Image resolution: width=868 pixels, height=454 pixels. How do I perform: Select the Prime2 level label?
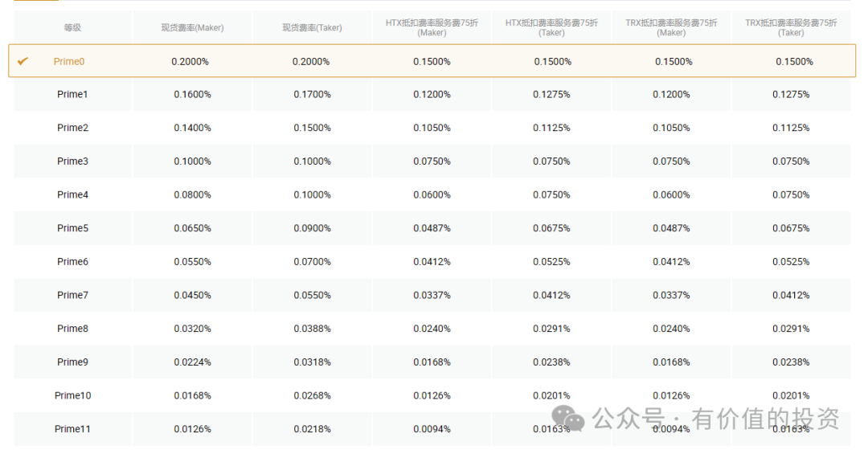(72, 128)
